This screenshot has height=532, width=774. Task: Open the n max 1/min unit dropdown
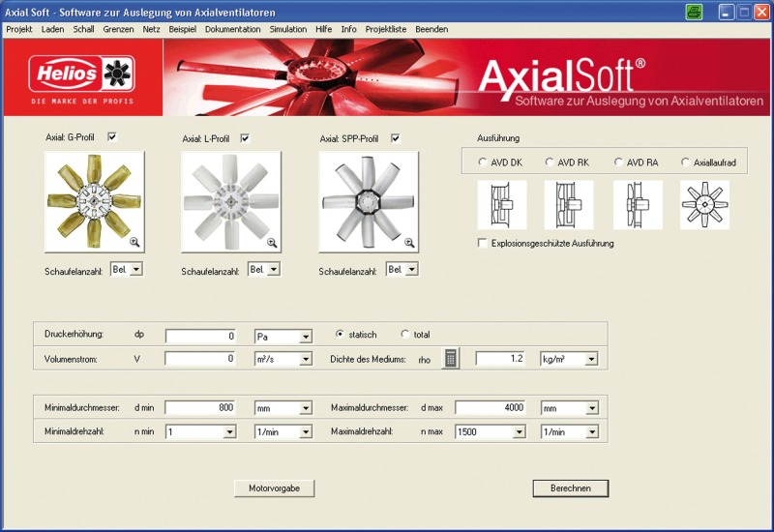click(x=592, y=431)
